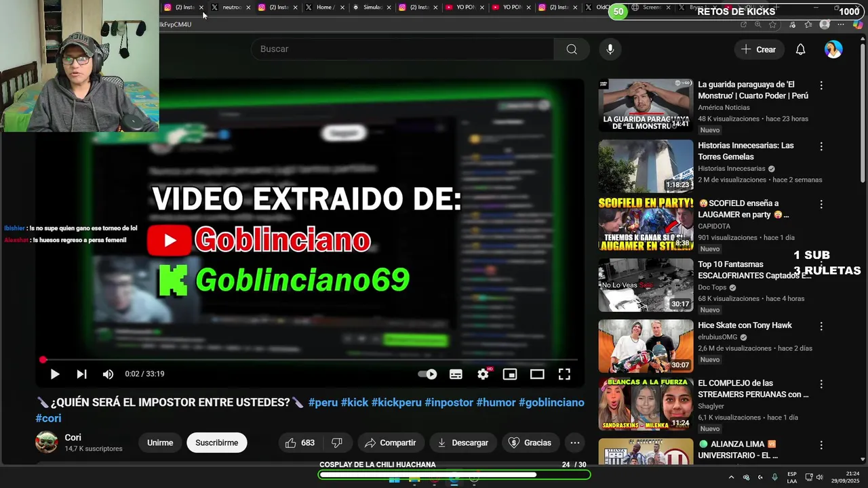Click the Unirme button
868x488 pixels.
pyautogui.click(x=160, y=443)
